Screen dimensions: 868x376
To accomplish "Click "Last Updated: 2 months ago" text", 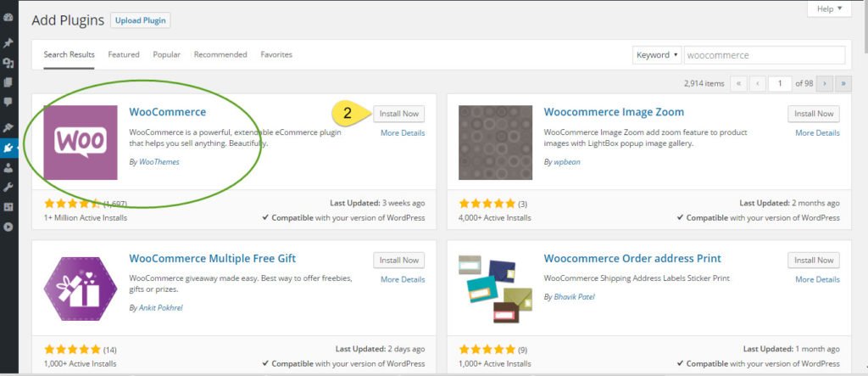I will 789,204.
